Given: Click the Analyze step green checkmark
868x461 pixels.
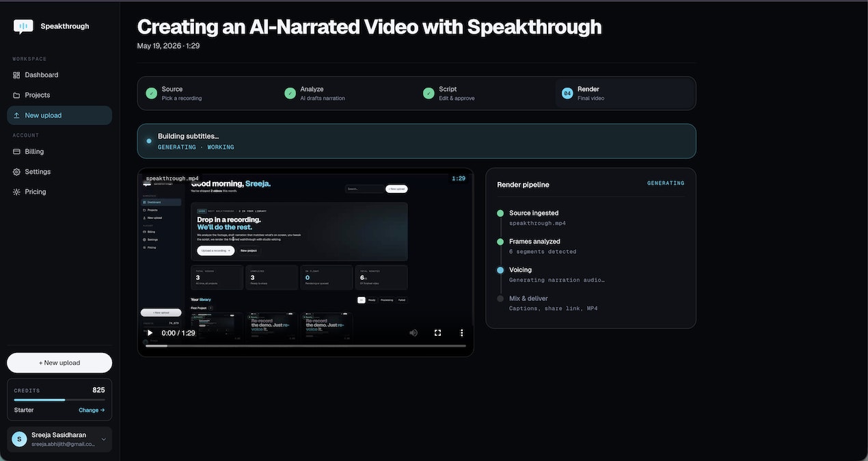Looking at the screenshot, I should pos(290,93).
